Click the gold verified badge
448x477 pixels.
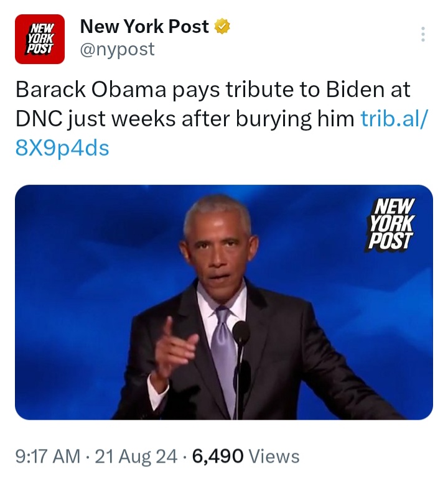click(223, 27)
